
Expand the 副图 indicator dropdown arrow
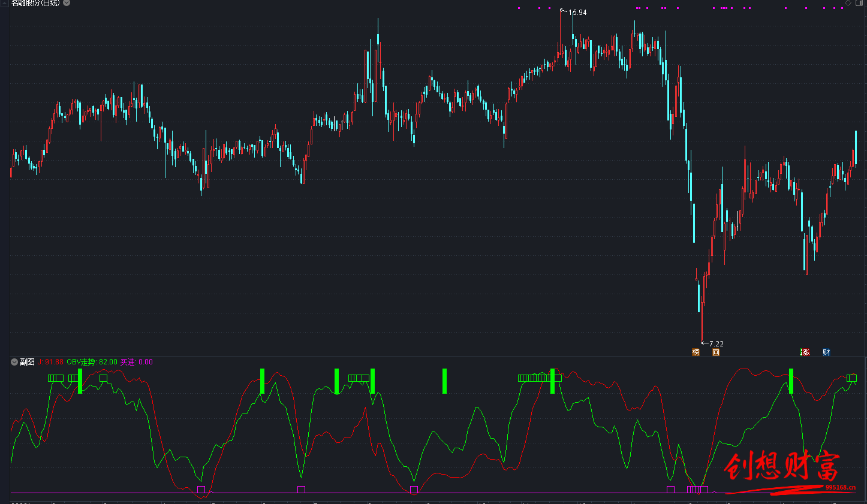pos(14,362)
